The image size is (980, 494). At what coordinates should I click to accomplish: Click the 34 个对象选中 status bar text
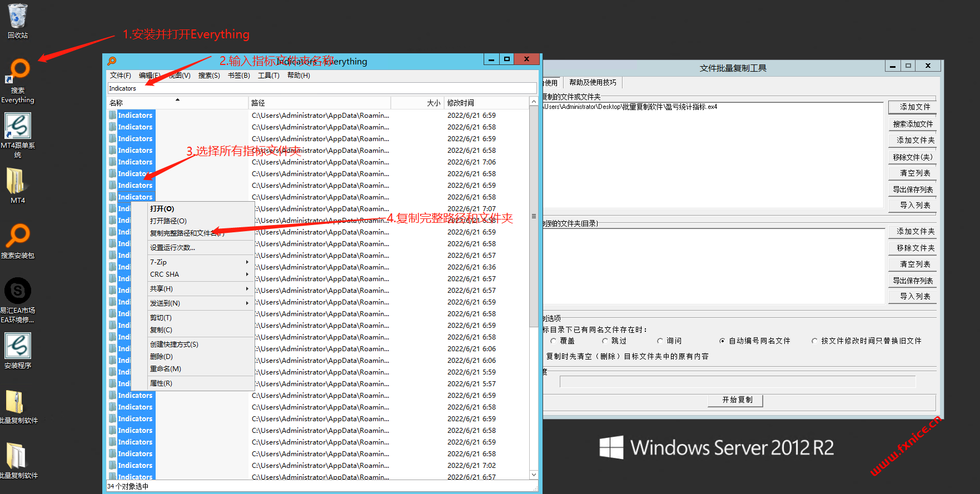point(128,486)
